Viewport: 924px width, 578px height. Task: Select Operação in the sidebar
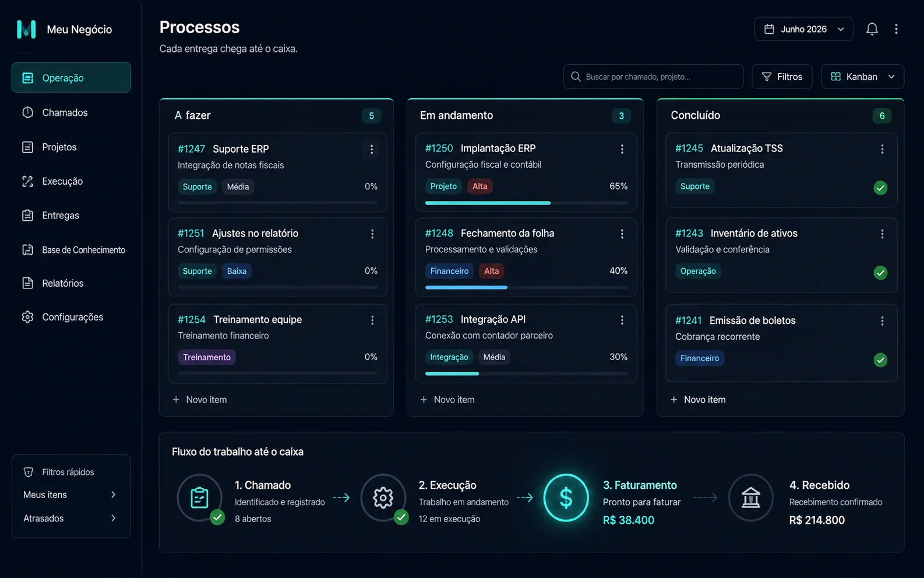point(71,77)
